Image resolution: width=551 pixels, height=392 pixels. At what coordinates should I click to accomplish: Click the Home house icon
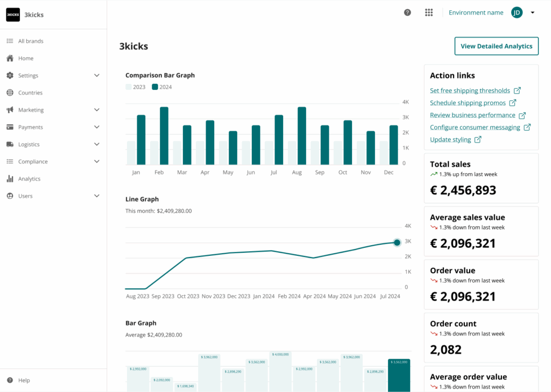(10, 58)
